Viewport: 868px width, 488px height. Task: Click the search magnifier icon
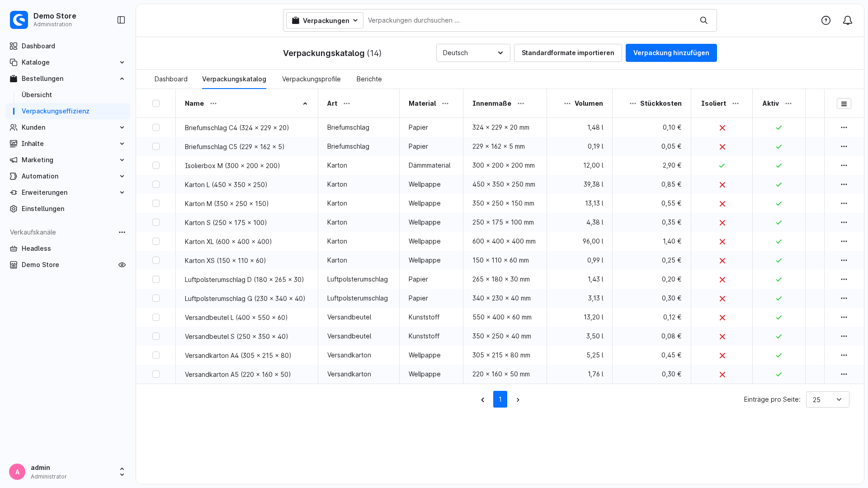pos(704,20)
